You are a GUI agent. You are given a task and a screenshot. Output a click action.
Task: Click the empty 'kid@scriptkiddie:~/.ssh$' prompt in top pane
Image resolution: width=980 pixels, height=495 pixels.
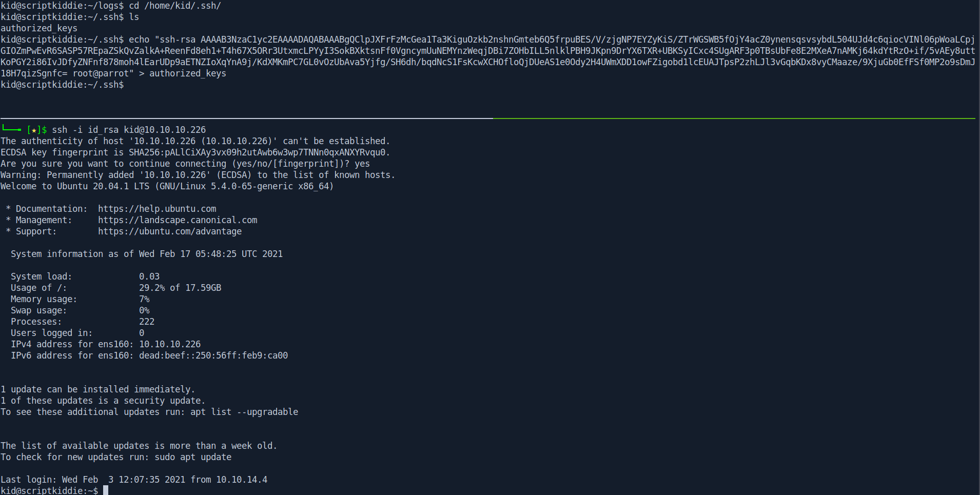62,85
